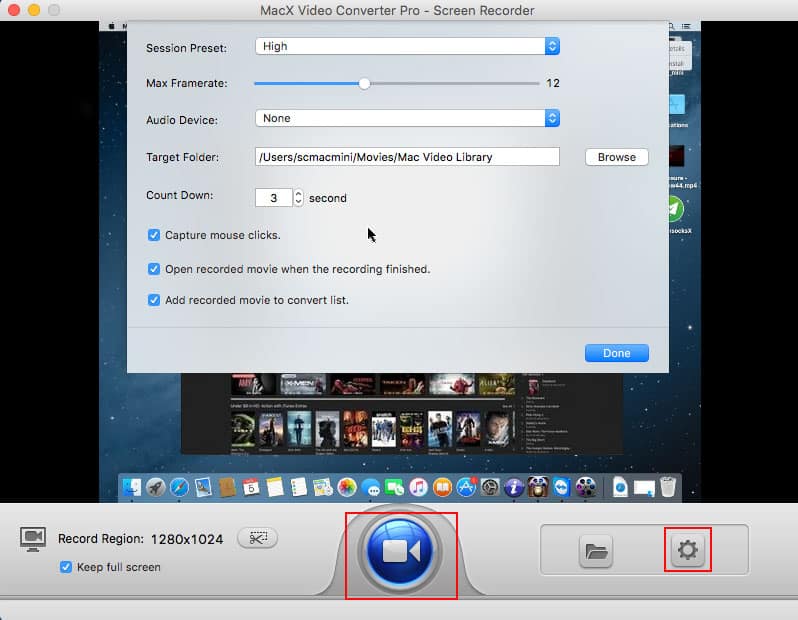Open iTunes music note icon in dock
Image resolution: width=798 pixels, height=620 pixels.
click(x=418, y=488)
